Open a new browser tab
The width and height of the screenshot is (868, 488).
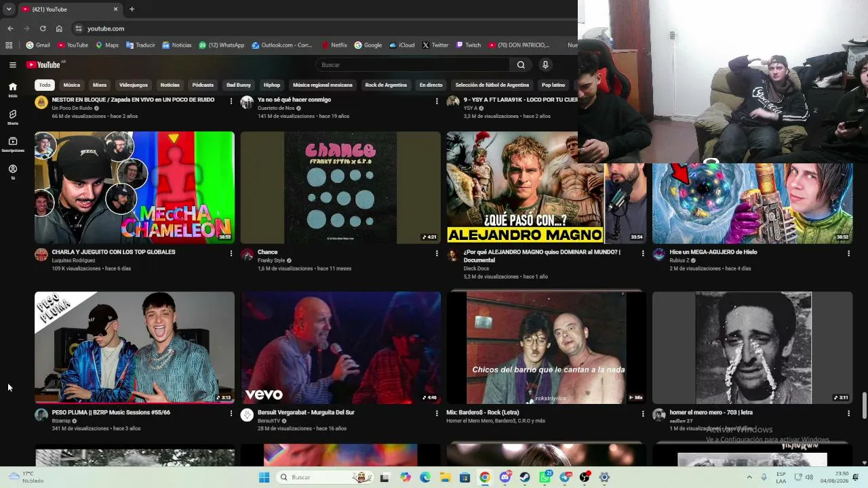(132, 9)
